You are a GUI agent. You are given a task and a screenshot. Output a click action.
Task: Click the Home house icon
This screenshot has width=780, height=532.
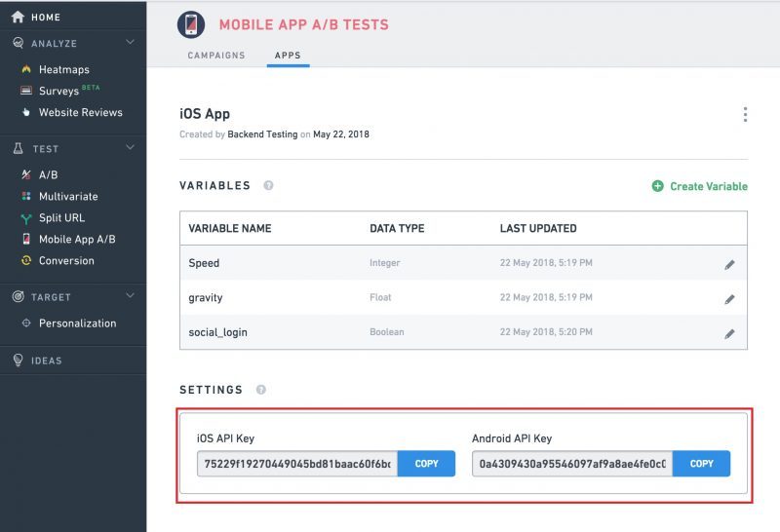[18, 17]
